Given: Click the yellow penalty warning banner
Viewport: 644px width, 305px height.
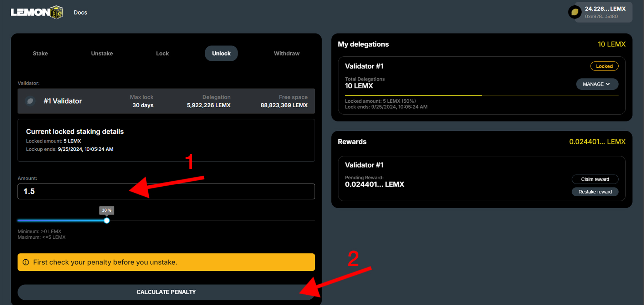Looking at the screenshot, I should [166, 262].
